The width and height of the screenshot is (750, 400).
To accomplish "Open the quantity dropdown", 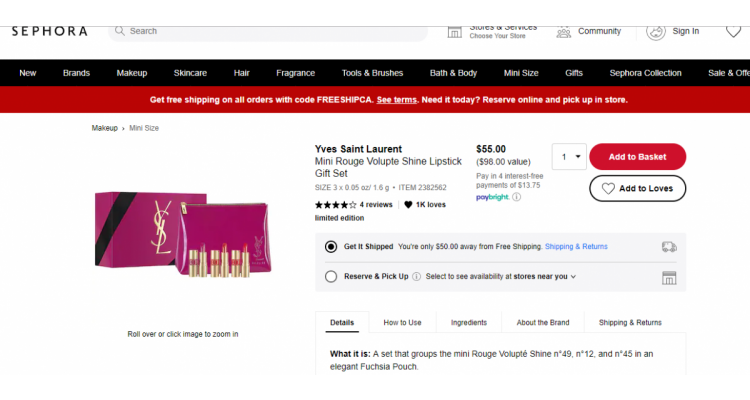I will pos(569,156).
